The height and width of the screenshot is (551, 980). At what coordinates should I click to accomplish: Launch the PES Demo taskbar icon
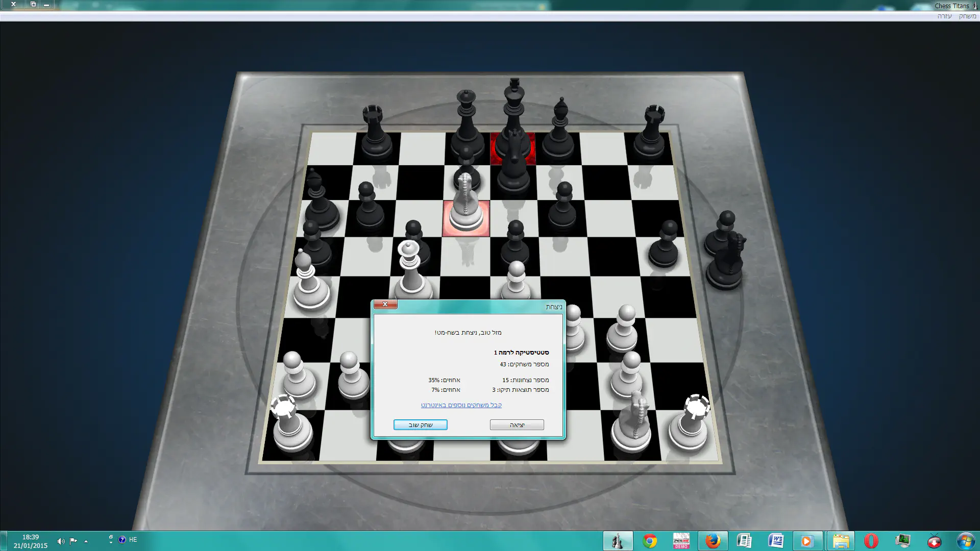(681, 541)
